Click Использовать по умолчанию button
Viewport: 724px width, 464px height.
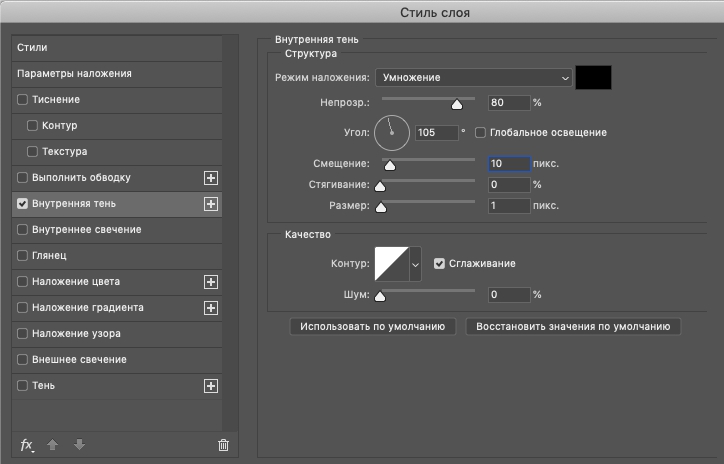pyautogui.click(x=373, y=326)
